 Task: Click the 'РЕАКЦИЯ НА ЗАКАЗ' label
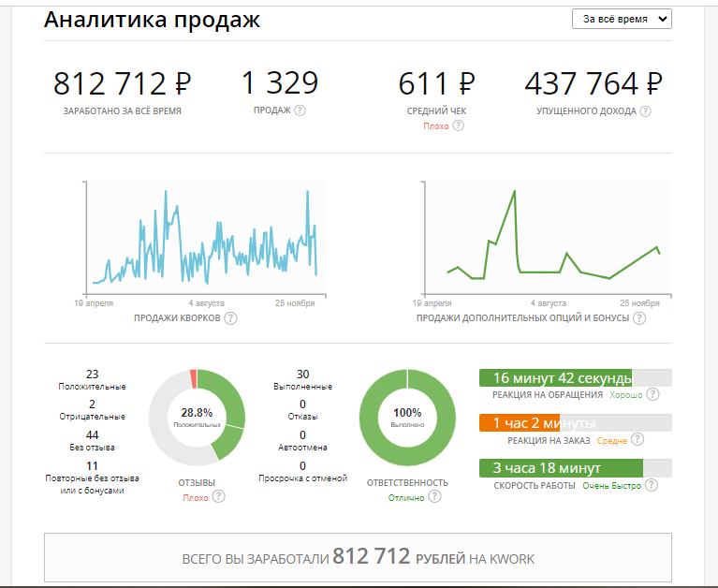(x=549, y=441)
